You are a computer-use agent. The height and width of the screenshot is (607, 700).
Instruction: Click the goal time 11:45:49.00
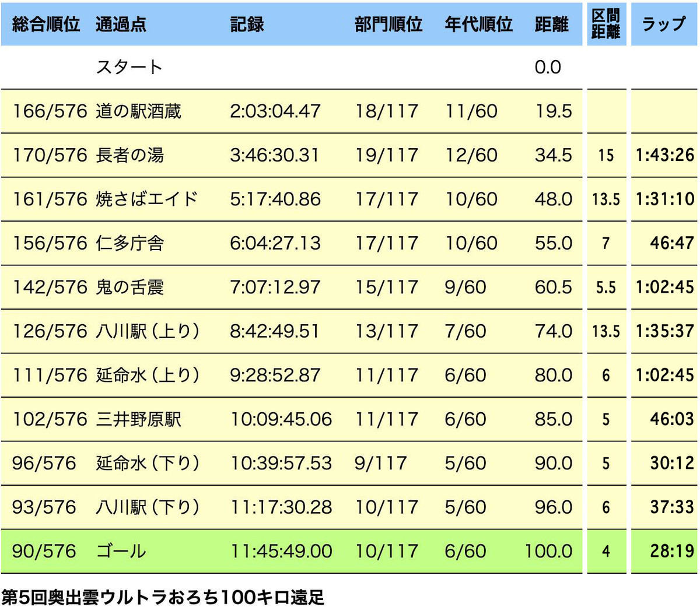[x=281, y=551]
